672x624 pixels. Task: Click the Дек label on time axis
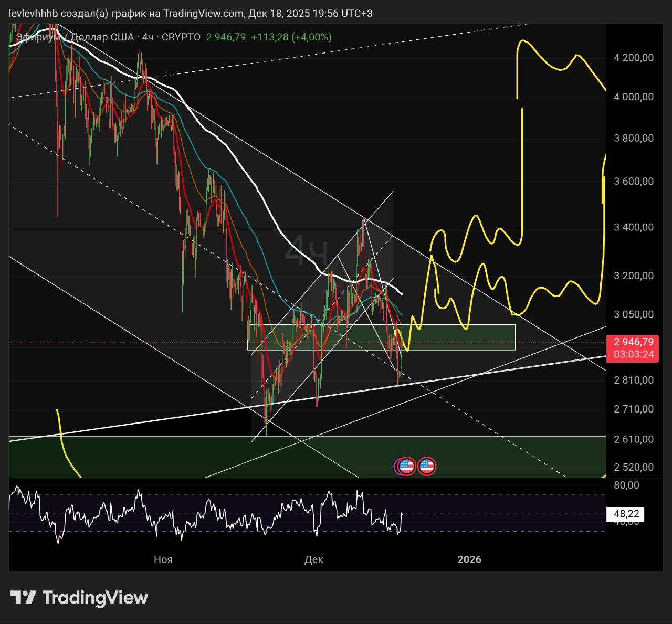[314, 559]
